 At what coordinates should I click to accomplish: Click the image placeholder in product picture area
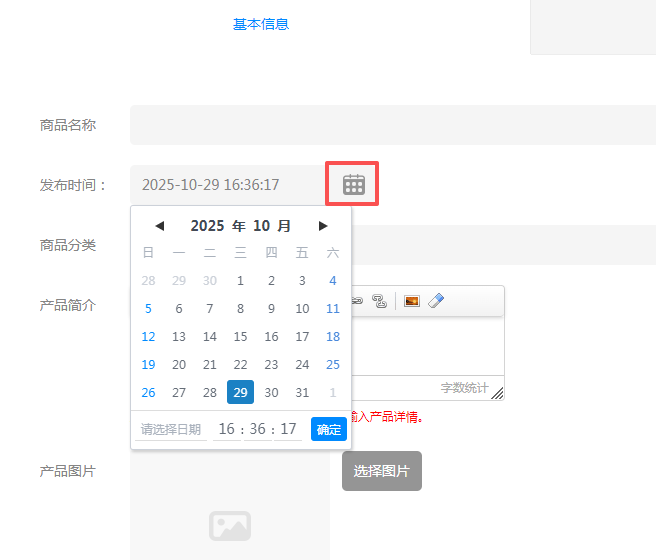[230, 526]
